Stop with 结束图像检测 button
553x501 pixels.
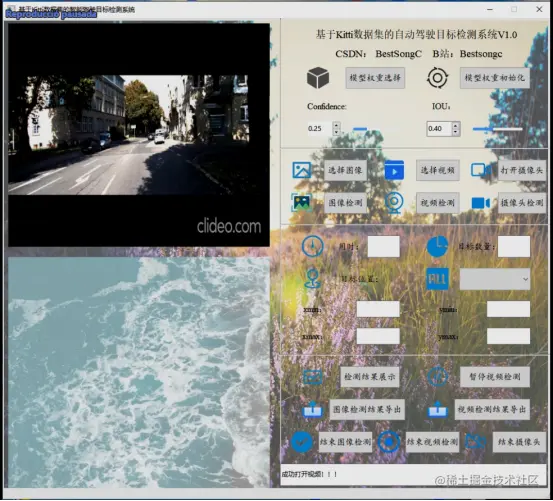pyautogui.click(x=345, y=442)
